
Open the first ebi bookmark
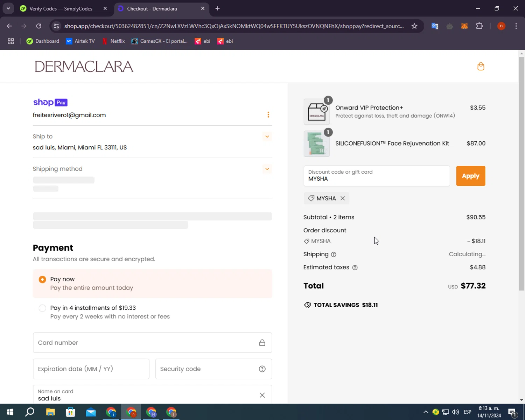pyautogui.click(x=203, y=41)
